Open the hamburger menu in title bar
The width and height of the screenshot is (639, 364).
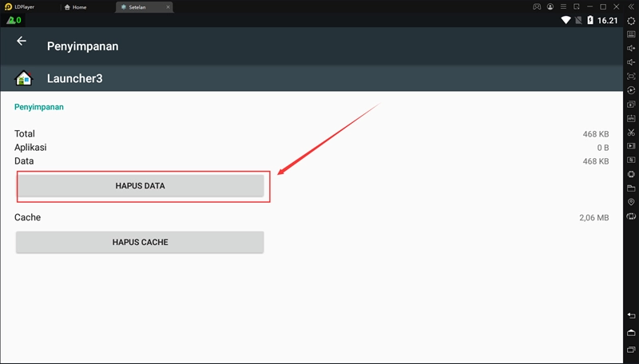click(x=563, y=6)
